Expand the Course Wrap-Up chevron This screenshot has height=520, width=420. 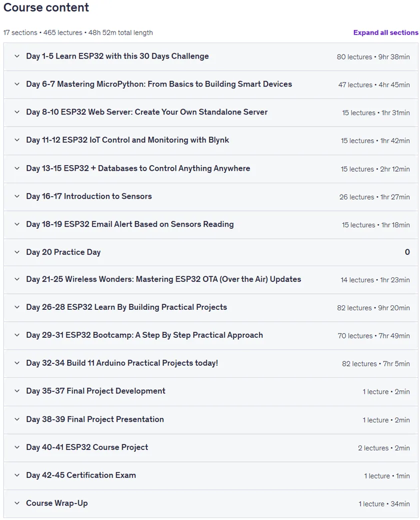point(17,503)
